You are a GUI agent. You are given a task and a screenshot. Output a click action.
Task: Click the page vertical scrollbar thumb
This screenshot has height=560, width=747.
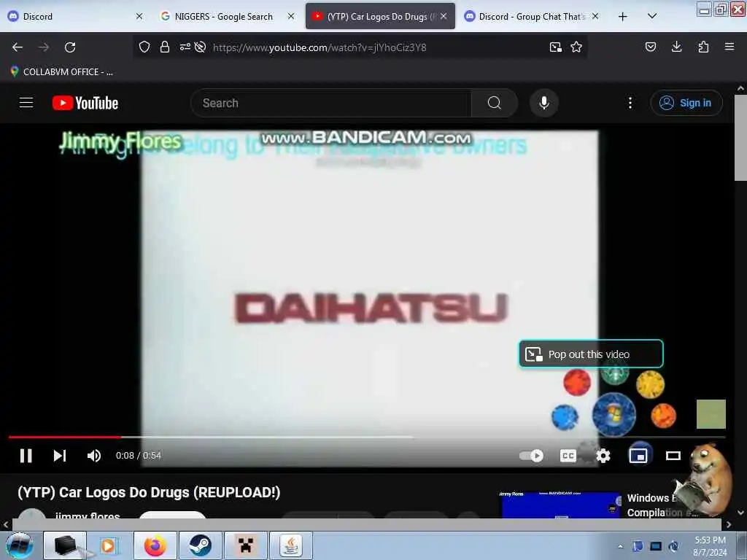coord(740,138)
